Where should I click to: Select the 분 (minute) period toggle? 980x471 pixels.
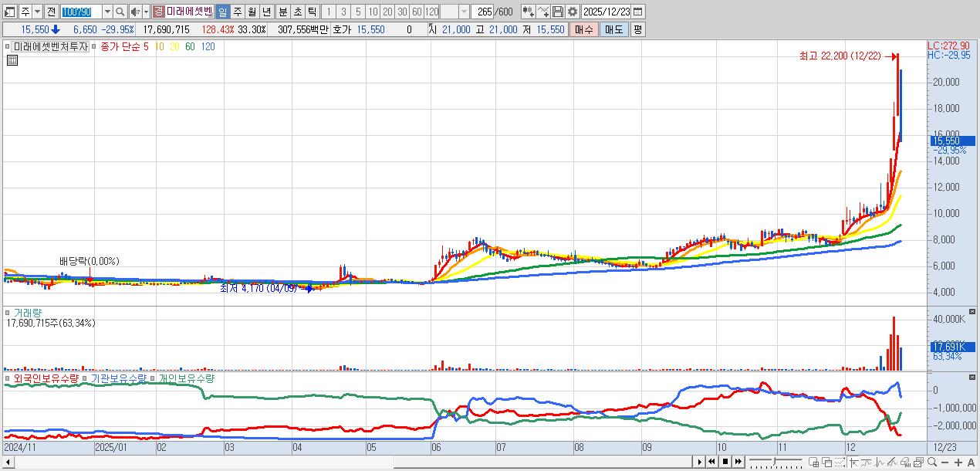pyautogui.click(x=282, y=12)
